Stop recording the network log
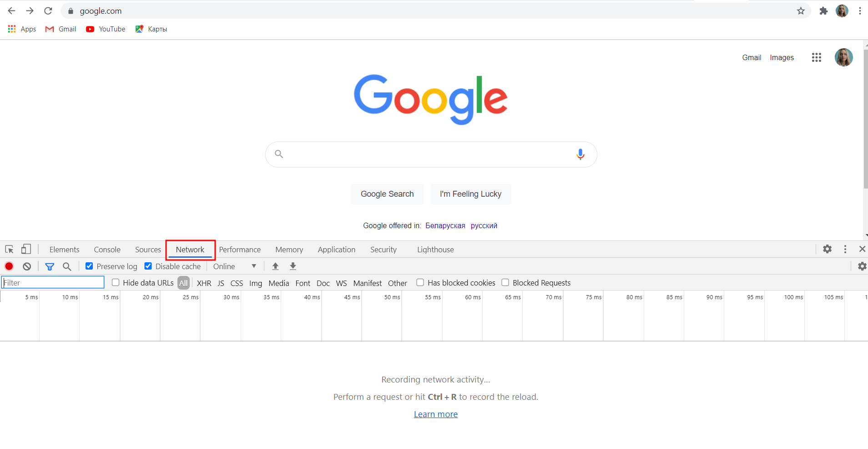Viewport: 868px width, 449px height. click(9, 266)
